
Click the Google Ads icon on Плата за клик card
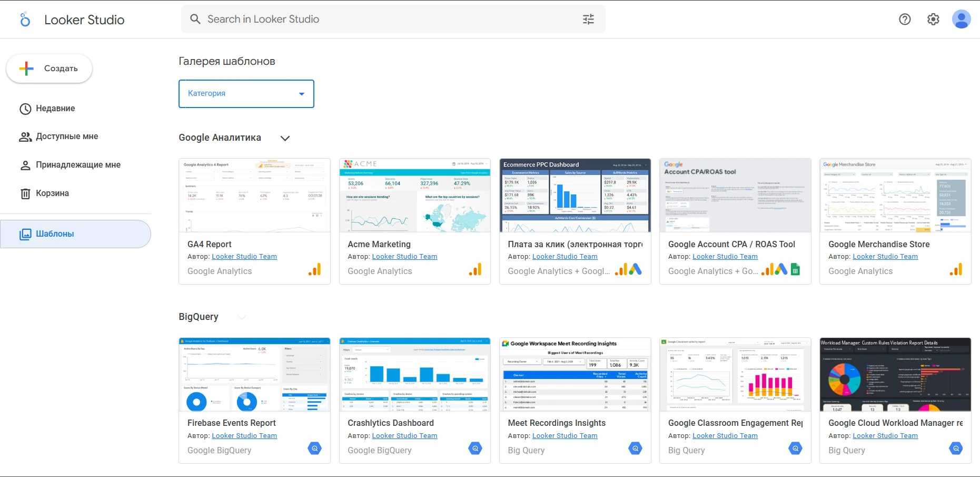636,270
